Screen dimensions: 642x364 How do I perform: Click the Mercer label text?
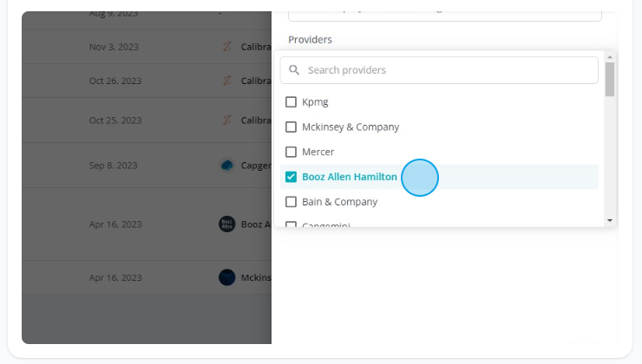pos(318,152)
